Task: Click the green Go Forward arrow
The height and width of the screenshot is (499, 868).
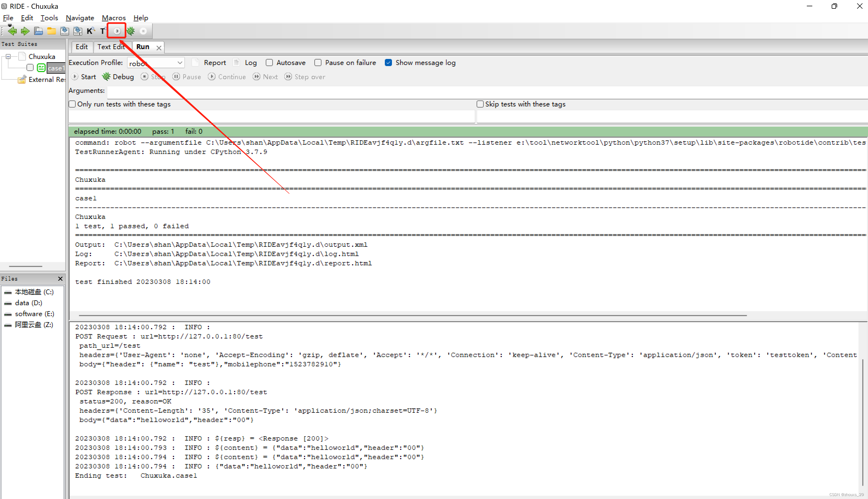Action: coord(25,31)
